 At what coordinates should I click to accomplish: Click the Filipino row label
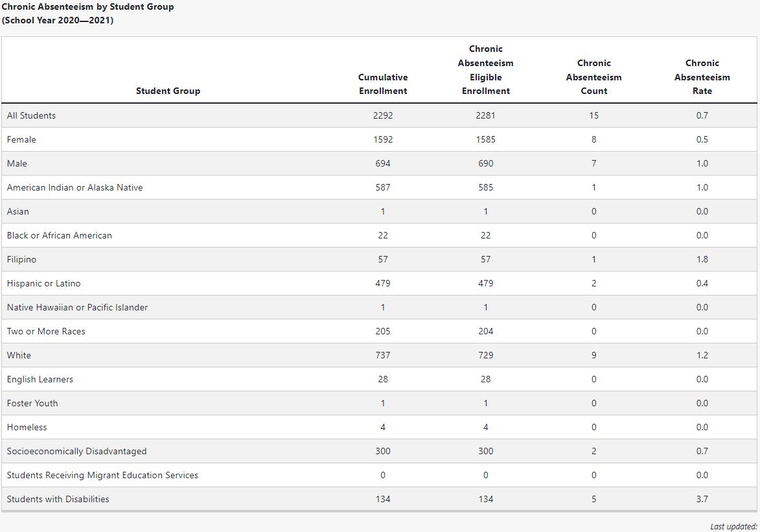pyautogui.click(x=21, y=259)
